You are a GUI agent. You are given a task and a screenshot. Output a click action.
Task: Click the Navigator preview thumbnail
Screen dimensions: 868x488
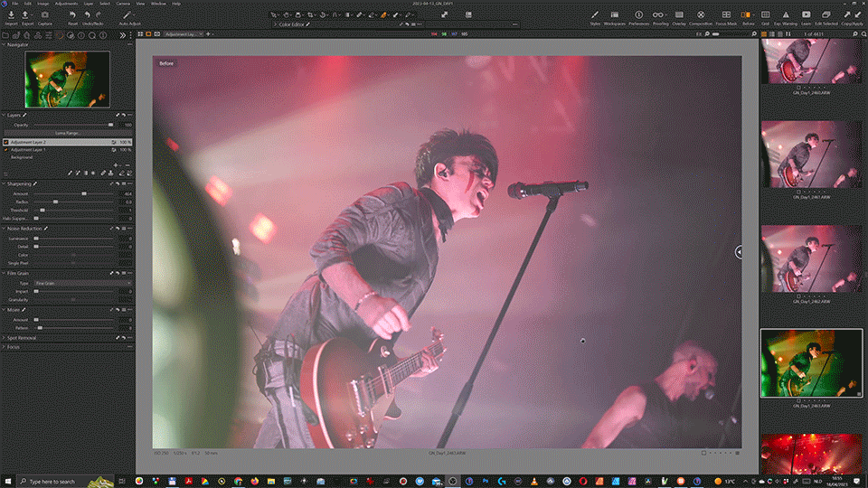click(67, 80)
